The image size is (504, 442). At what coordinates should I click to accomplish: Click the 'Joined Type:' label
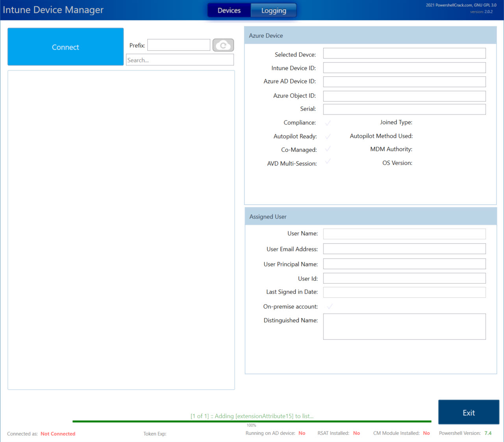(x=396, y=122)
